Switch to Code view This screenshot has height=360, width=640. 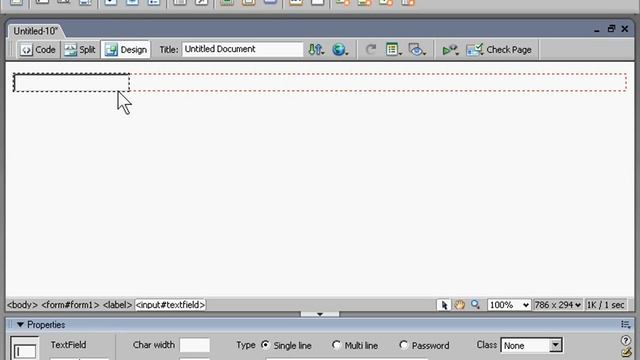(x=38, y=50)
